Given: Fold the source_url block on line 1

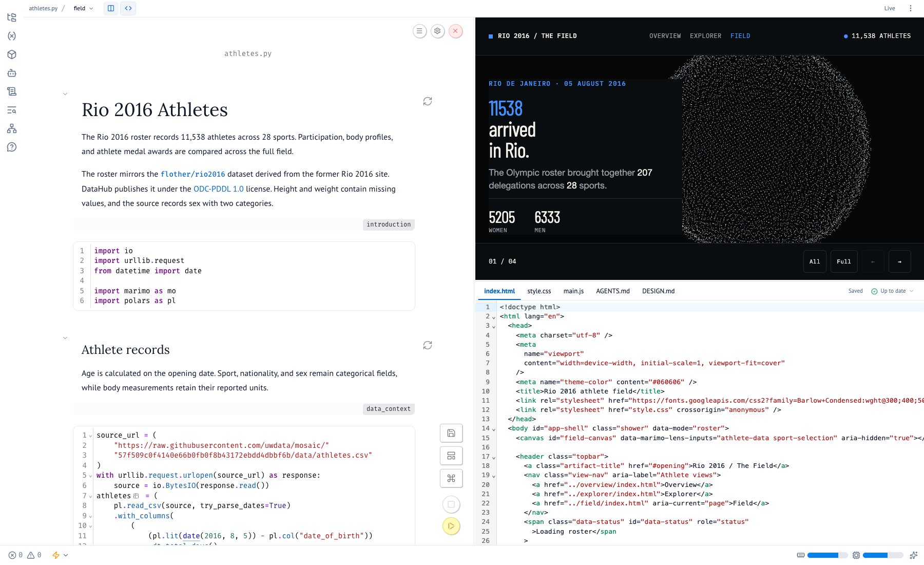Looking at the screenshot, I should 91,436.
